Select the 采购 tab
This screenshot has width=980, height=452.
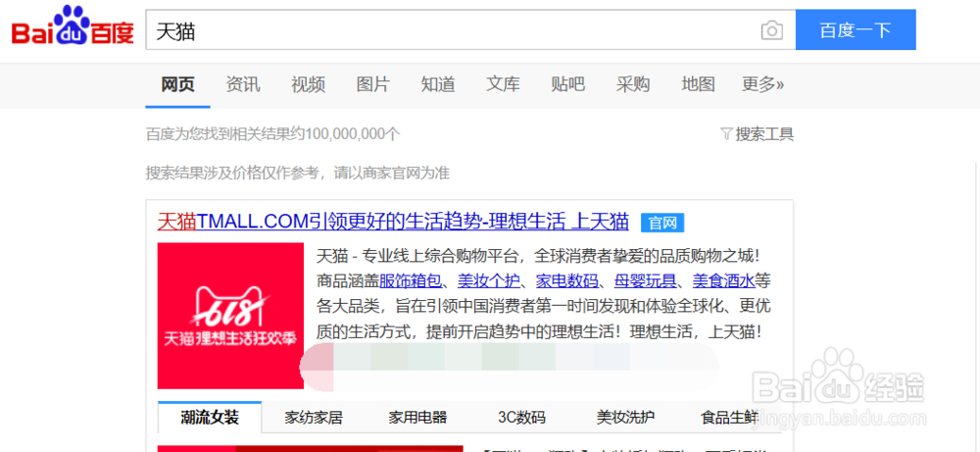pos(633,84)
